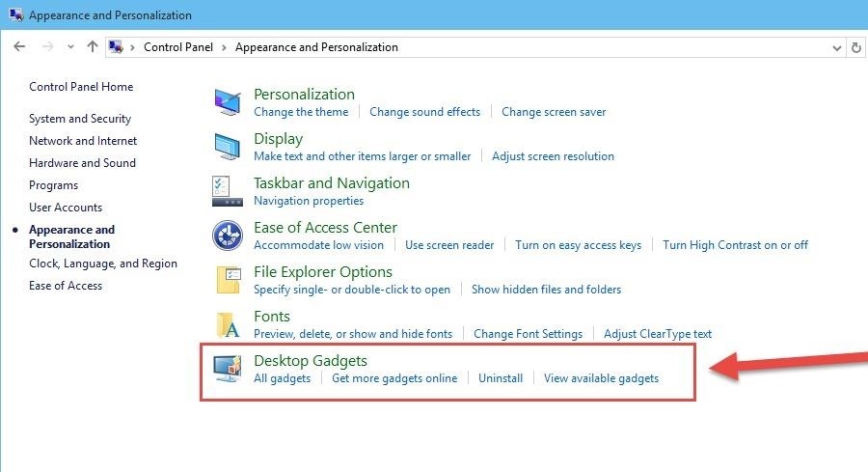Click Navigation properties

tap(309, 201)
